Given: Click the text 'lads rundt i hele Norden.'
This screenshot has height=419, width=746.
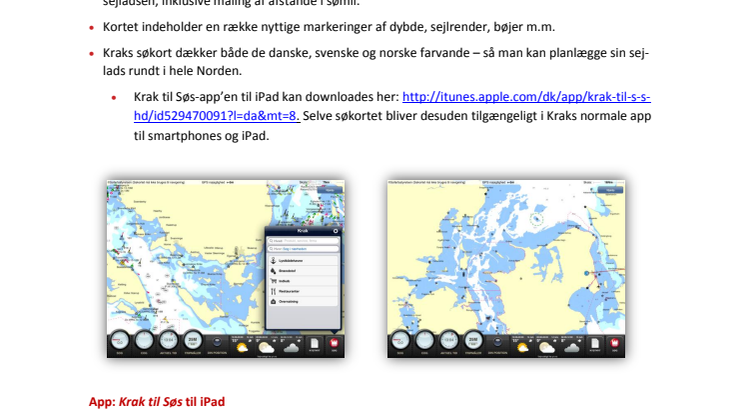Looking at the screenshot, I should [172, 71].
